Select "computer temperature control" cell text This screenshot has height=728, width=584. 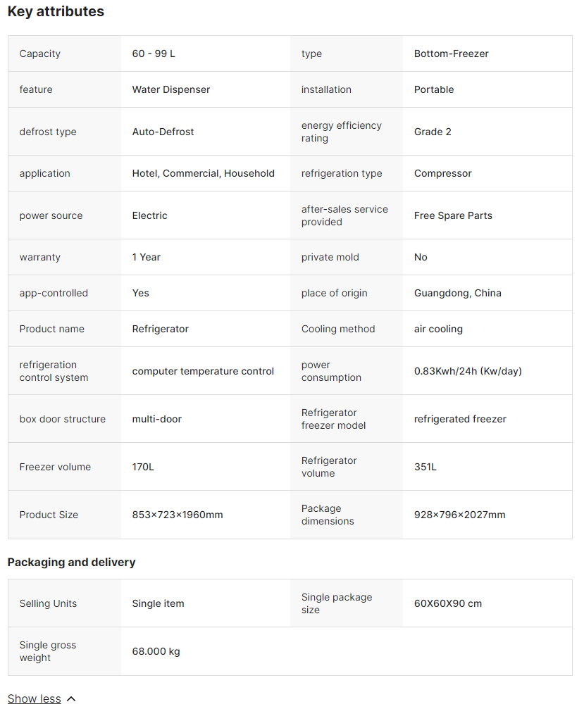(203, 372)
